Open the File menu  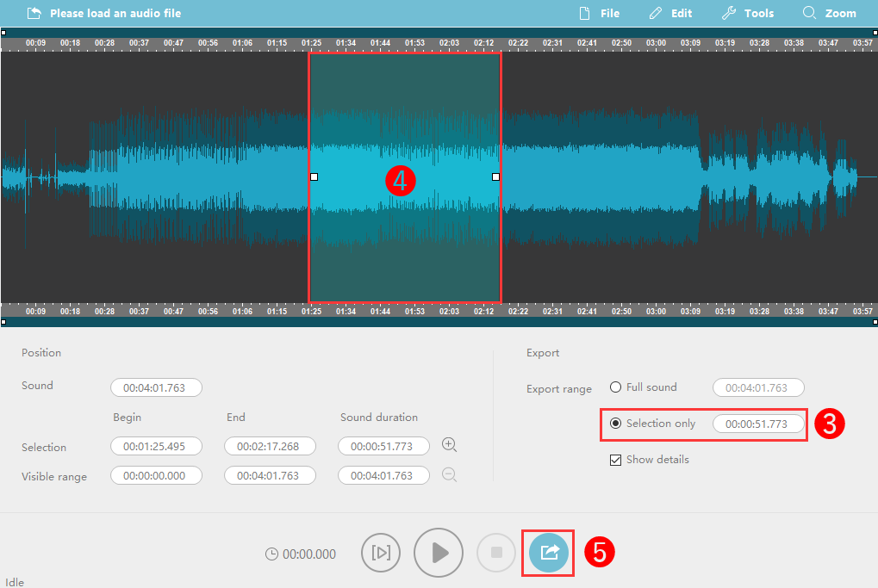[x=600, y=14]
